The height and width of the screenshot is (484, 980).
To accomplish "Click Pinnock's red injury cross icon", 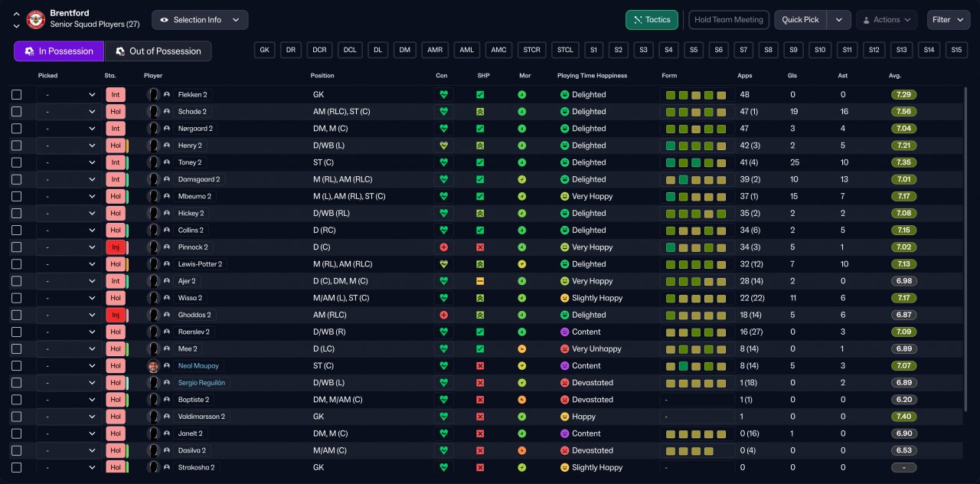I will click(443, 247).
